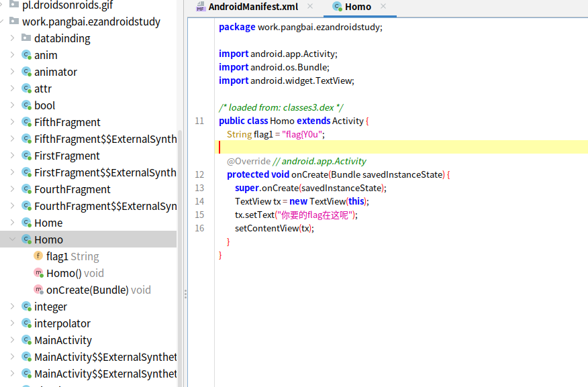Click the work.pangbai.ezandroidstudy package icon
This screenshot has height=387, width=588.
[x=14, y=21]
